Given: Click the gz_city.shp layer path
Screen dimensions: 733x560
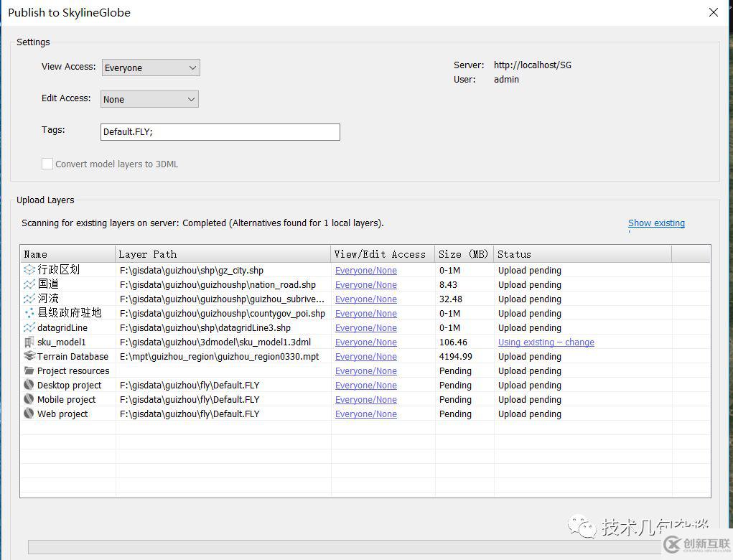Looking at the screenshot, I should click(x=192, y=270).
